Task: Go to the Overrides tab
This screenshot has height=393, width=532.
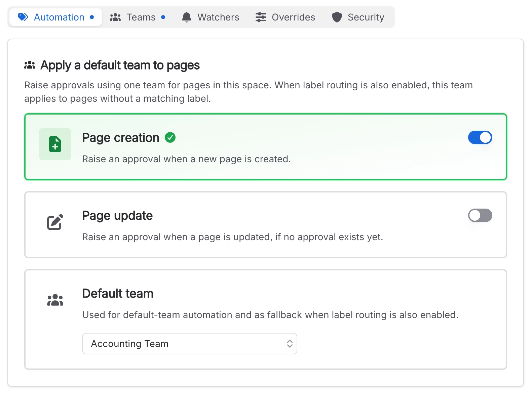Action: click(285, 17)
